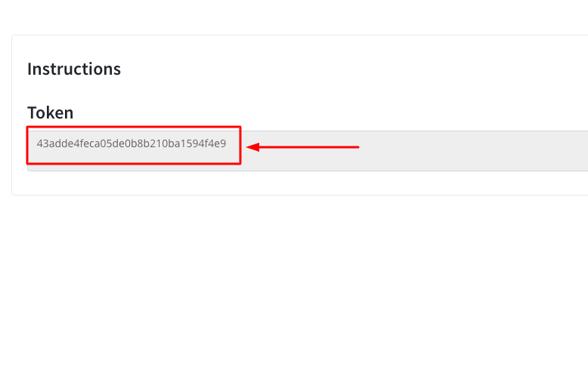Click the red arrow's tail line
Image resolution: width=588 pixels, height=388 pixels.
click(309, 147)
